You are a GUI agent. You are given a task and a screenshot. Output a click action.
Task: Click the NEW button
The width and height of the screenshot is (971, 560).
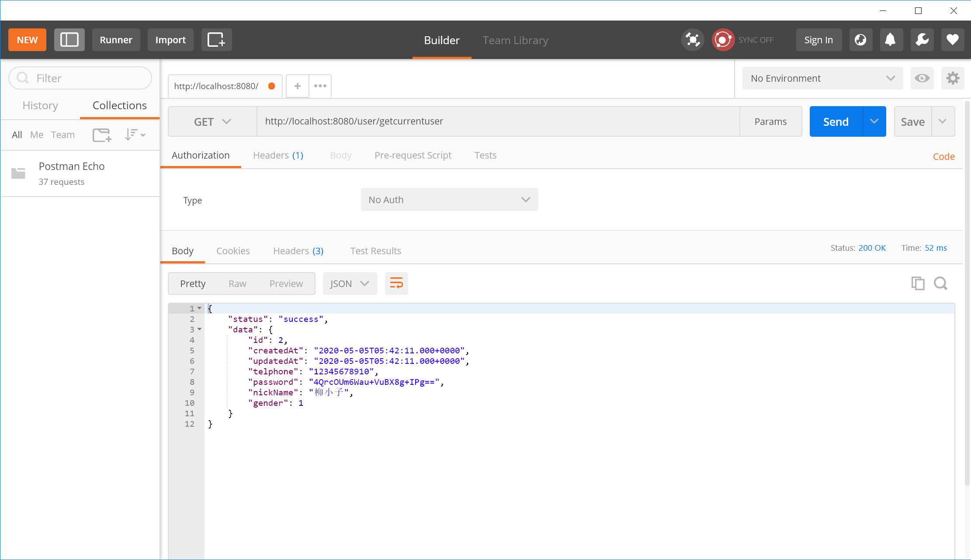pos(27,40)
